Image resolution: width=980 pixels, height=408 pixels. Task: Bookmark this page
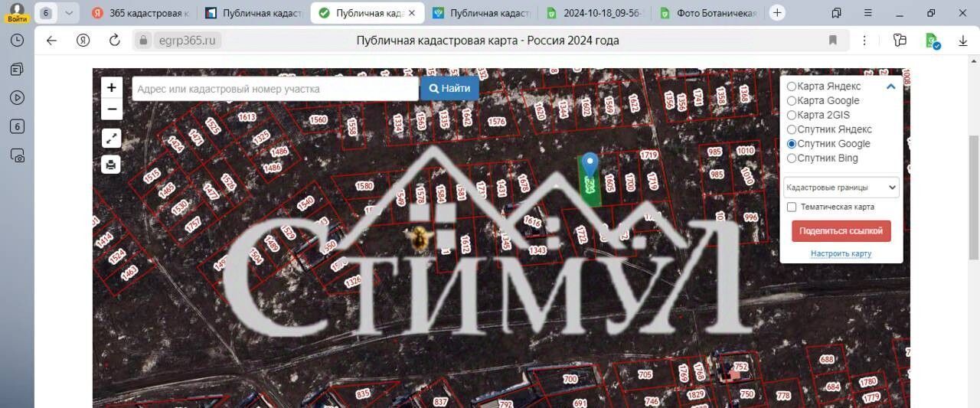[x=833, y=41]
